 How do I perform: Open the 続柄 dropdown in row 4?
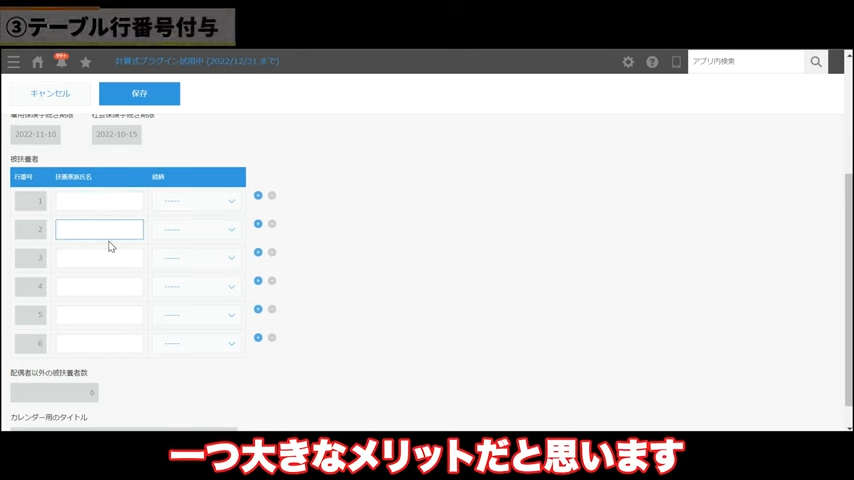tap(196, 287)
